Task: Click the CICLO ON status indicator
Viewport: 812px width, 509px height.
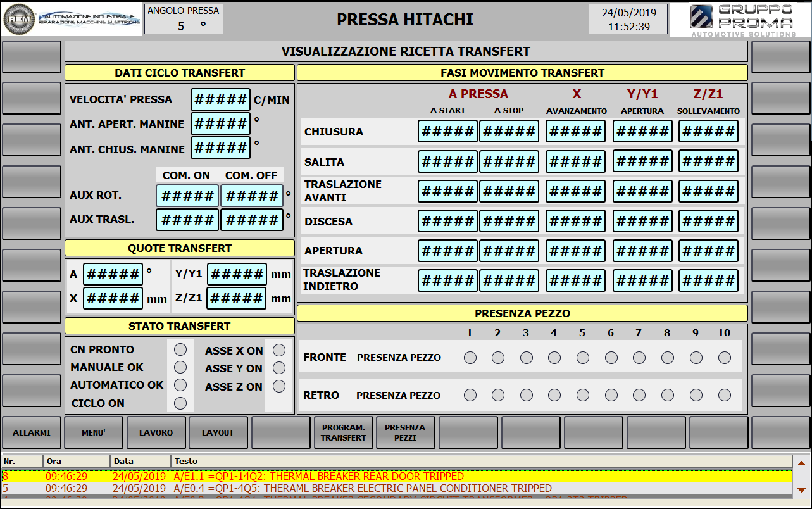Action: pos(180,403)
